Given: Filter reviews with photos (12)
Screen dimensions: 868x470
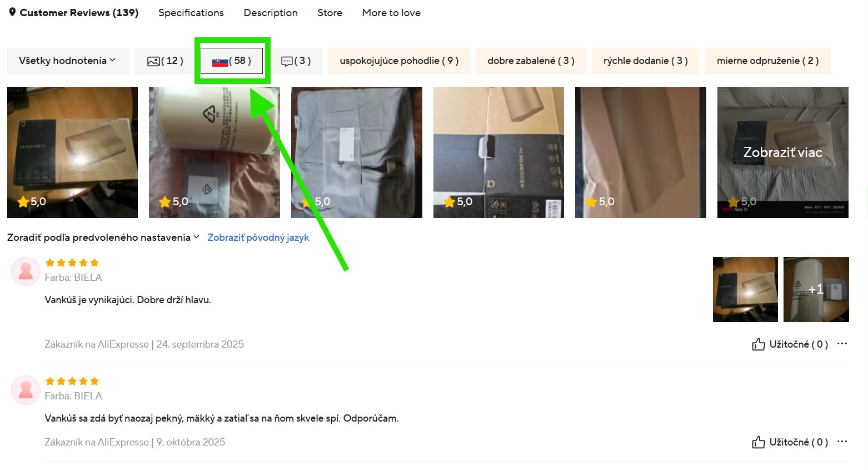Looking at the screenshot, I should [x=165, y=61].
